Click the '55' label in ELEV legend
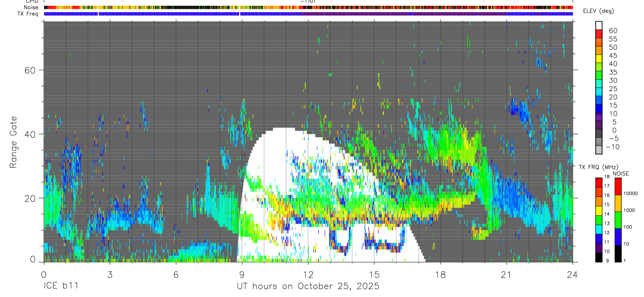The image size is (644, 297). tap(613, 39)
